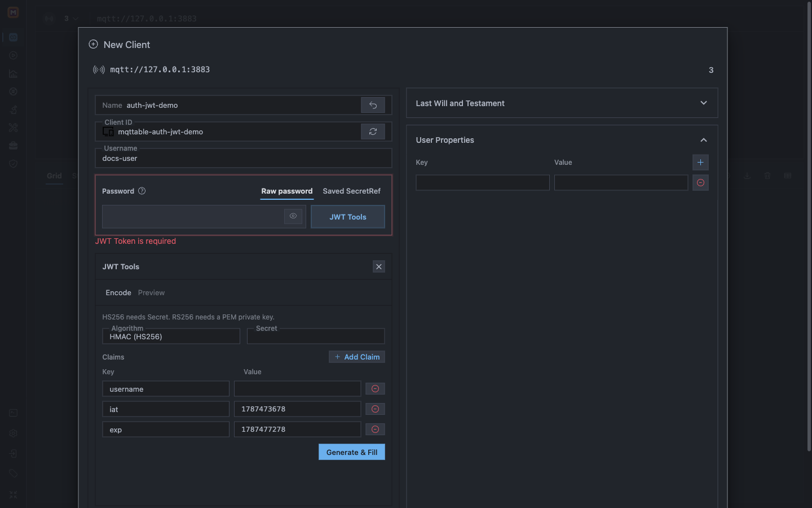Click the "JWT Token is required" error text
The height and width of the screenshot is (508, 812).
(135, 241)
